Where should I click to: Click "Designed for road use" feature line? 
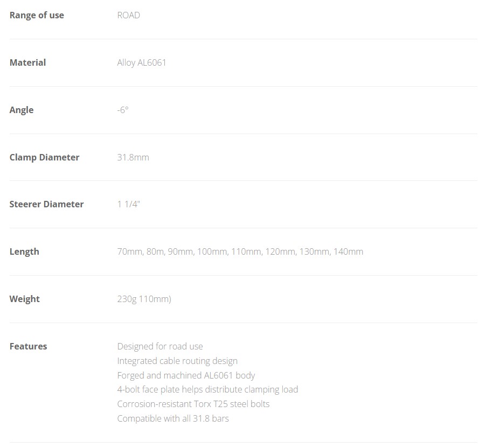(x=160, y=346)
